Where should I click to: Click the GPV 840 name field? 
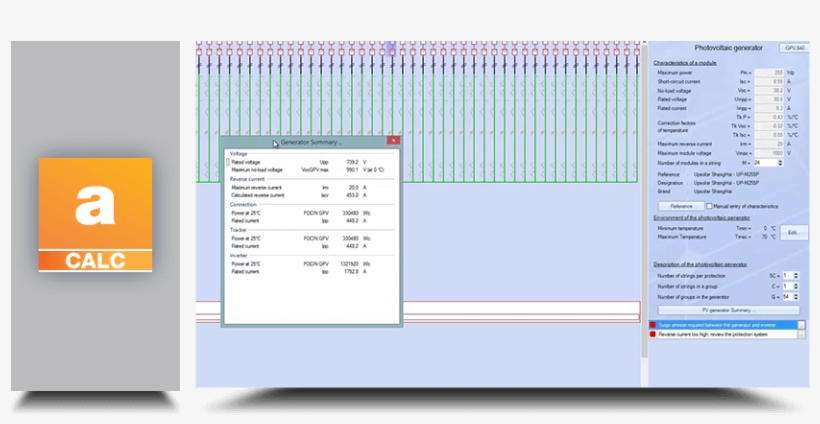click(794, 48)
